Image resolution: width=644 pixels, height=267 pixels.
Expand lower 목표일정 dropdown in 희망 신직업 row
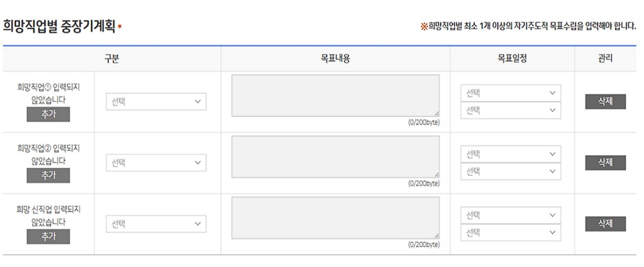click(x=510, y=233)
